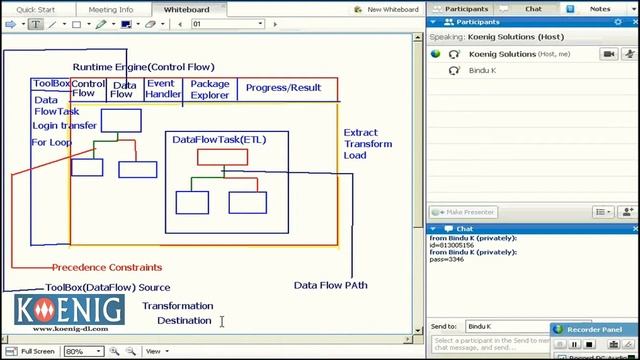The width and height of the screenshot is (640, 360).
Task: Switch to the Quick Start tab
Action: pyautogui.click(x=36, y=9)
